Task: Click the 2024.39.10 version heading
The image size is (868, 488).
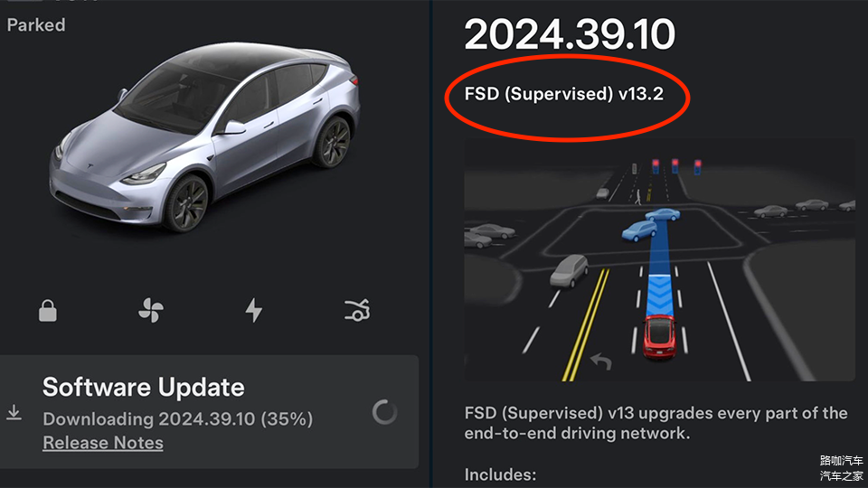Action: tap(570, 34)
